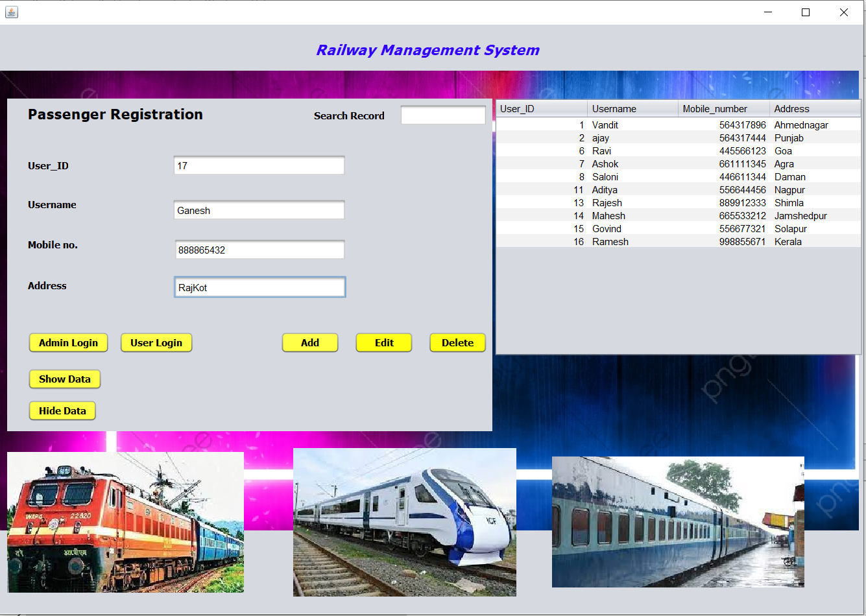Click the Username field containing Ganesh

259,209
